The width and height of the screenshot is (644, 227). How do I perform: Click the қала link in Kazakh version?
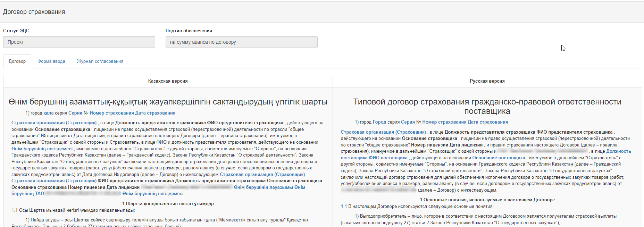(x=48, y=113)
